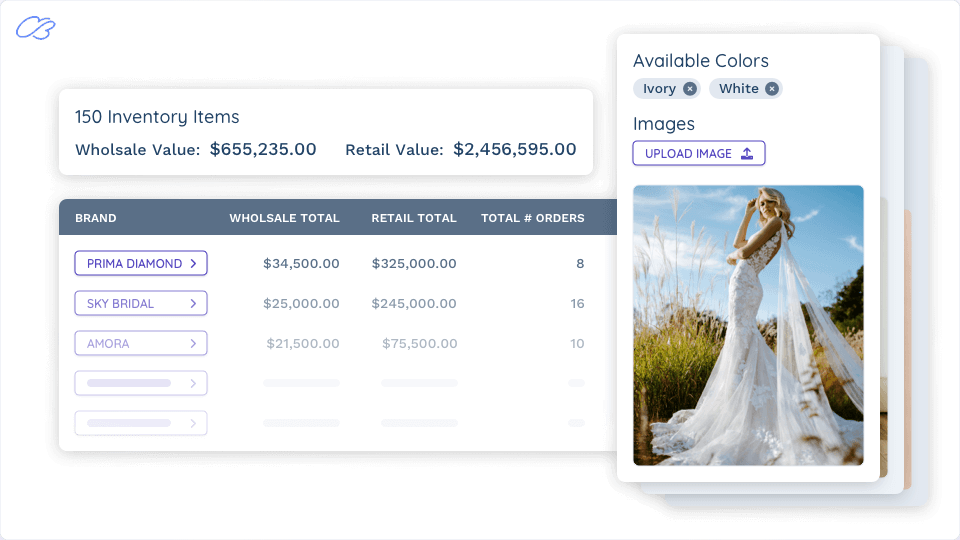Open the wedding dress photo
This screenshot has height=540, width=960.
(x=748, y=325)
